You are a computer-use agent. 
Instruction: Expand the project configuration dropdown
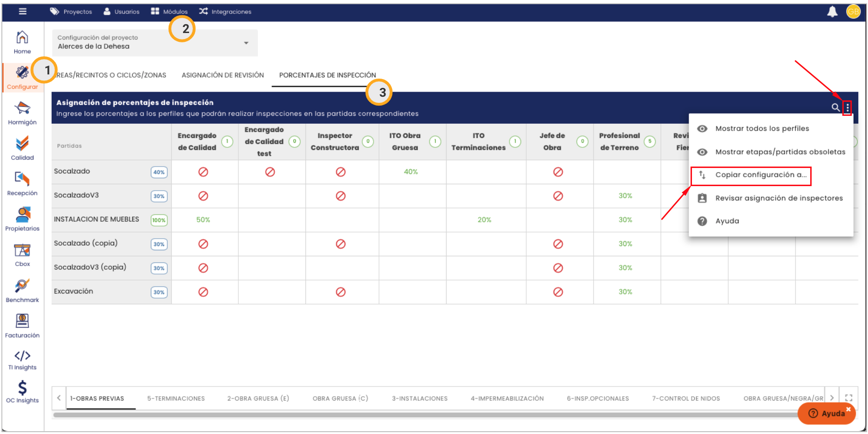[246, 43]
